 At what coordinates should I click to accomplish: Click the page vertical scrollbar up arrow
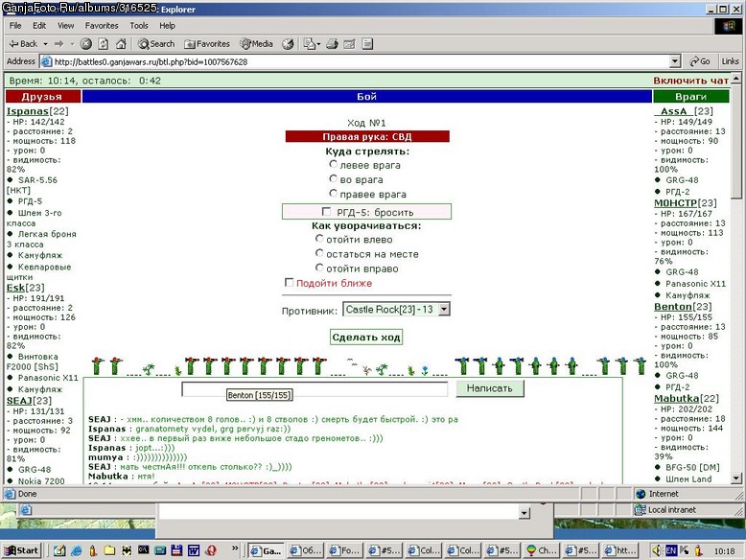(736, 78)
